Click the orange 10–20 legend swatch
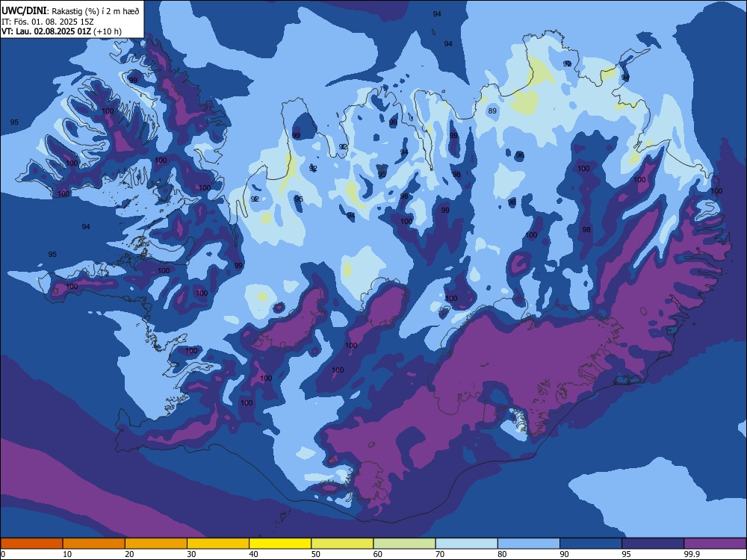The width and height of the screenshot is (747, 560). (94, 544)
